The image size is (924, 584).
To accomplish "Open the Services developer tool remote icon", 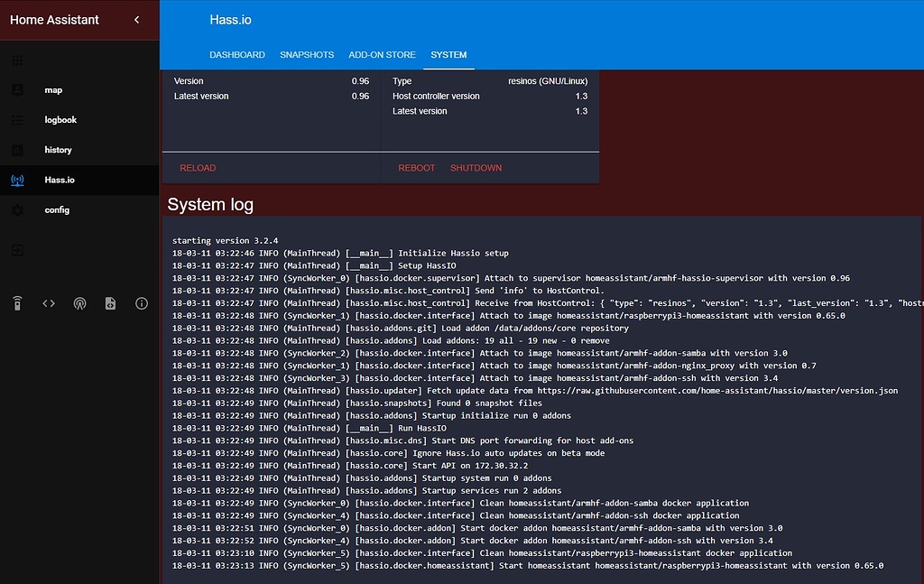I will [17, 304].
